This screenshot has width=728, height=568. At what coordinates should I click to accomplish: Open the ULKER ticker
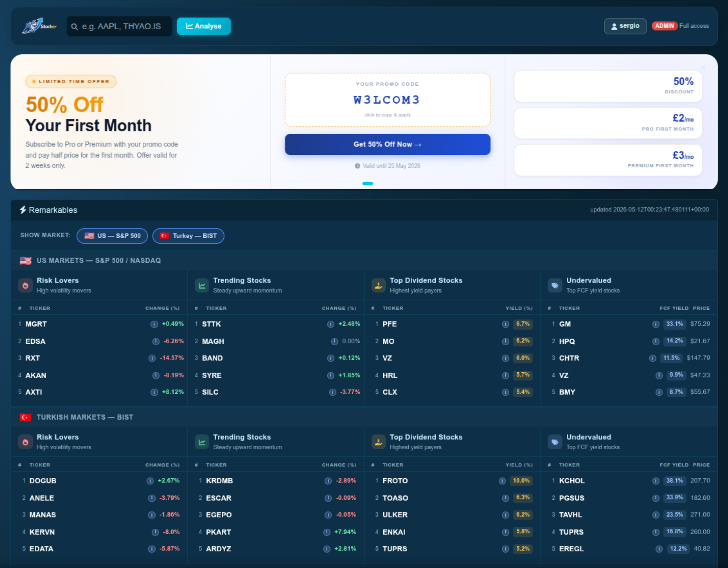[x=395, y=515]
